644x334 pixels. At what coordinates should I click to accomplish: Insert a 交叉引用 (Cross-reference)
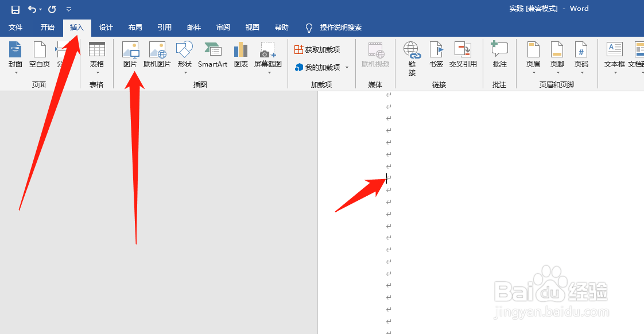click(x=463, y=56)
